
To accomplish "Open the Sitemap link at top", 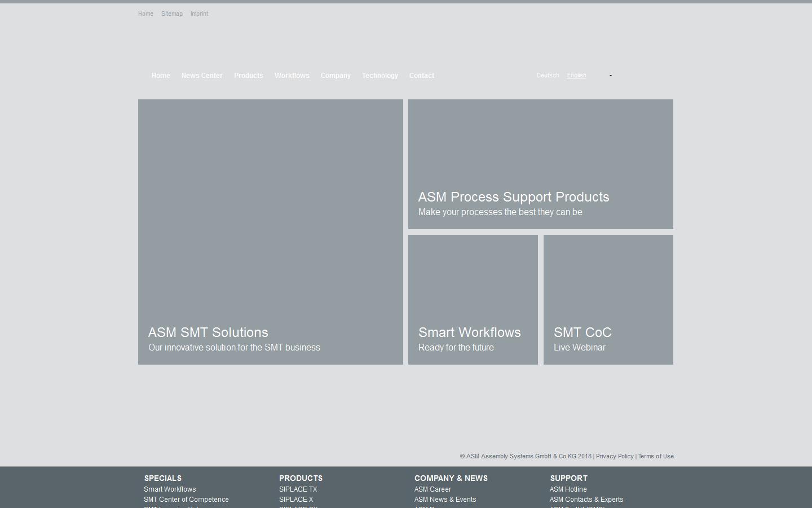I will click(171, 14).
